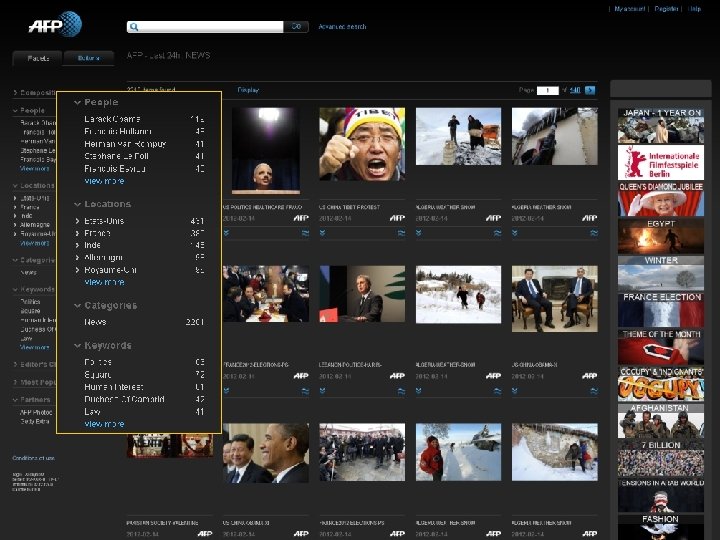Click the OK search button
Screen dimensions: 720x540
click(296, 27)
